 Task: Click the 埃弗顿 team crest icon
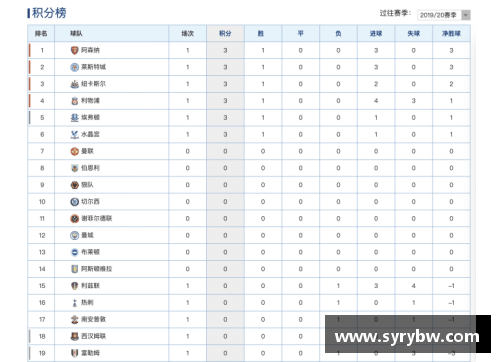(75, 117)
